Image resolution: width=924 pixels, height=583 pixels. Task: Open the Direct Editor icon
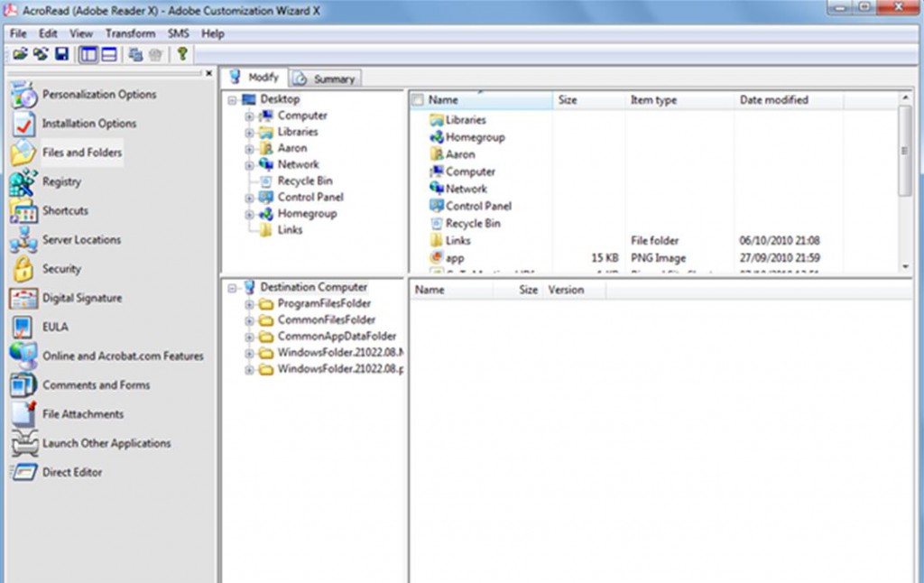(24, 472)
